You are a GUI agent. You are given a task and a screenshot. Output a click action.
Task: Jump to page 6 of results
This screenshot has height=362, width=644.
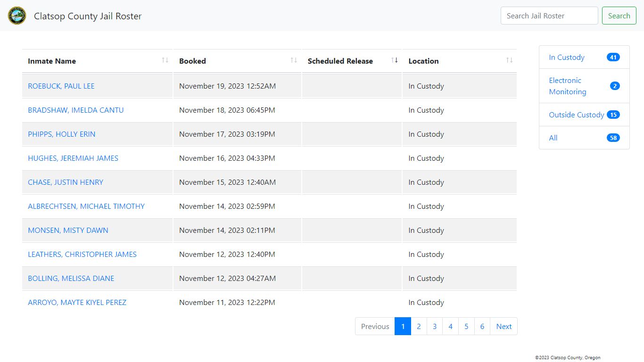[482, 326]
